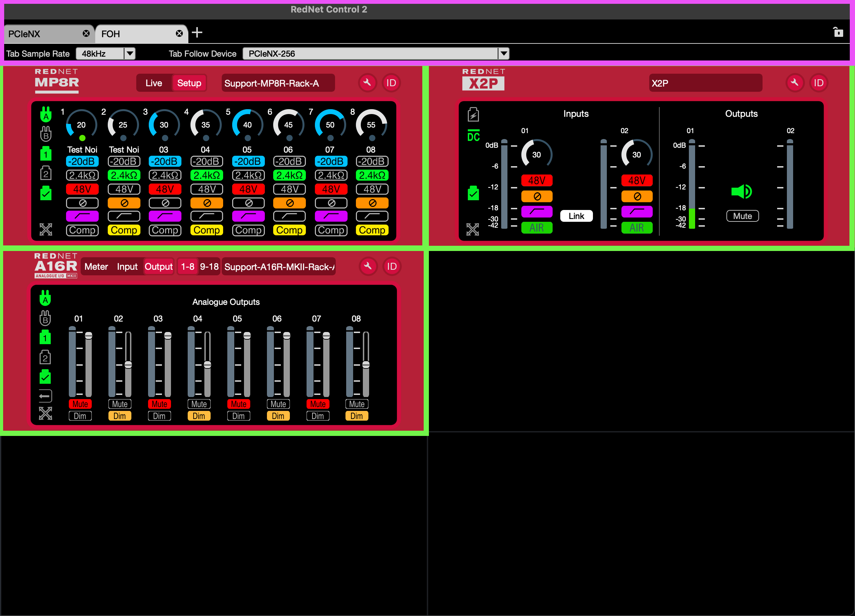Click MP8R crossed arrows icon

pos(46,229)
